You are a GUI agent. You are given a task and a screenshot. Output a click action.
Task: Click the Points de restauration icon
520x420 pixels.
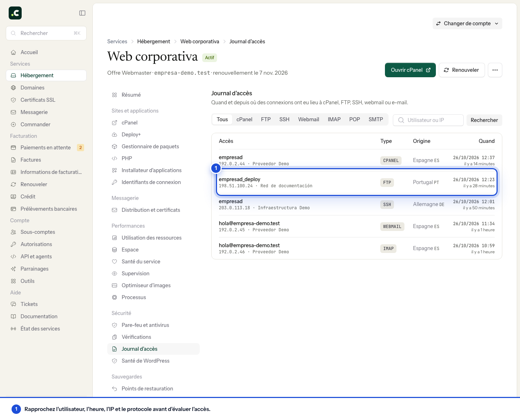(x=114, y=389)
